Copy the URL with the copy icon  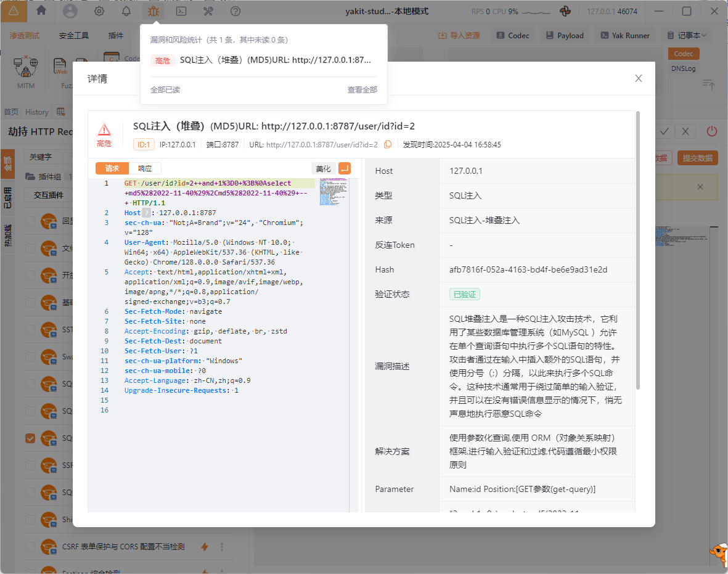pyautogui.click(x=388, y=144)
